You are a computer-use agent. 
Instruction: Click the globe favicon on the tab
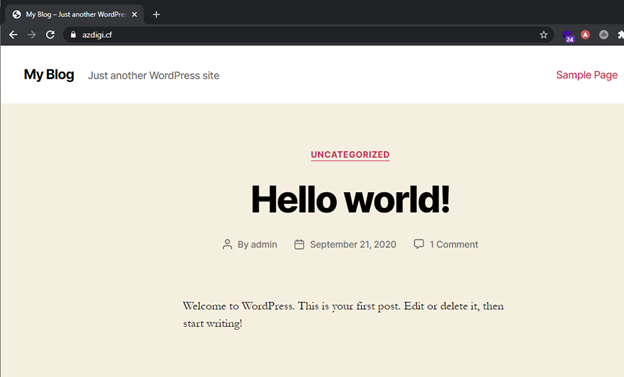[x=16, y=14]
